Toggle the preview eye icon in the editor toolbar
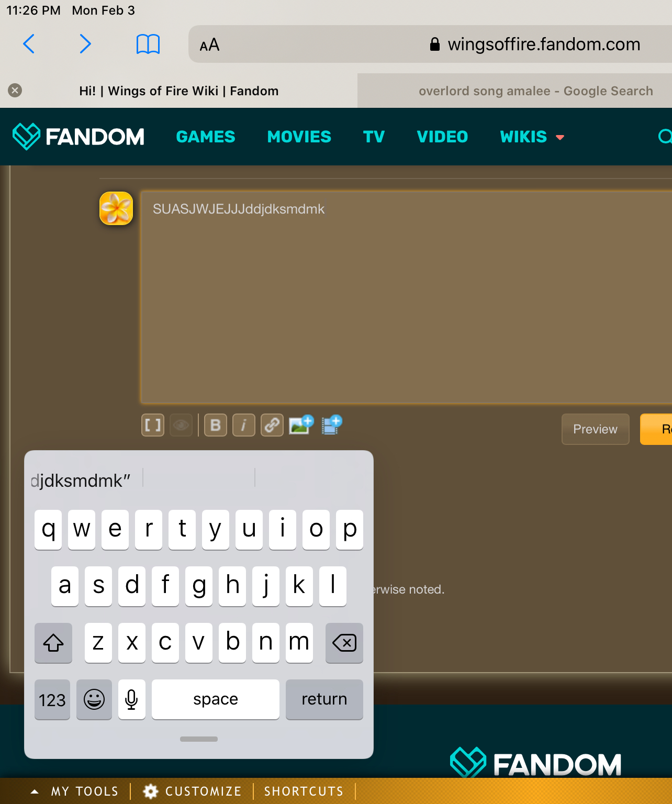Image resolution: width=672 pixels, height=804 pixels. click(181, 425)
